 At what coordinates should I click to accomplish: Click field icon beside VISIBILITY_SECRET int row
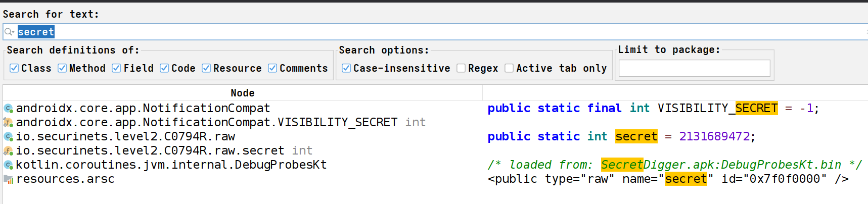(x=8, y=122)
